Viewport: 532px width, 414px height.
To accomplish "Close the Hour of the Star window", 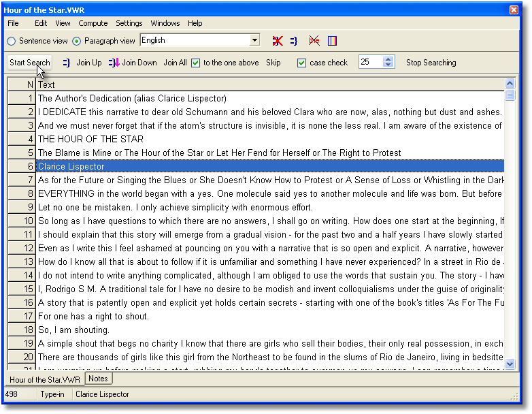I will (x=514, y=10).
